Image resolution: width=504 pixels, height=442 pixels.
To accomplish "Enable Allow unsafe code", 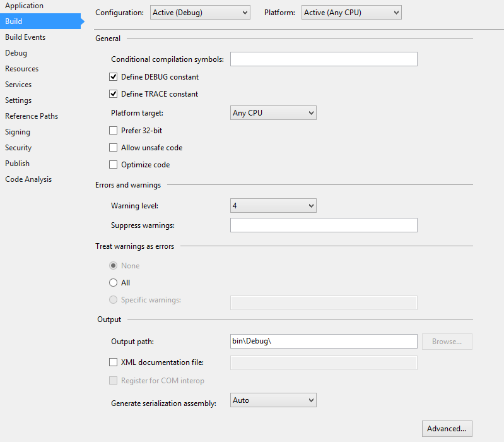I will pos(114,148).
